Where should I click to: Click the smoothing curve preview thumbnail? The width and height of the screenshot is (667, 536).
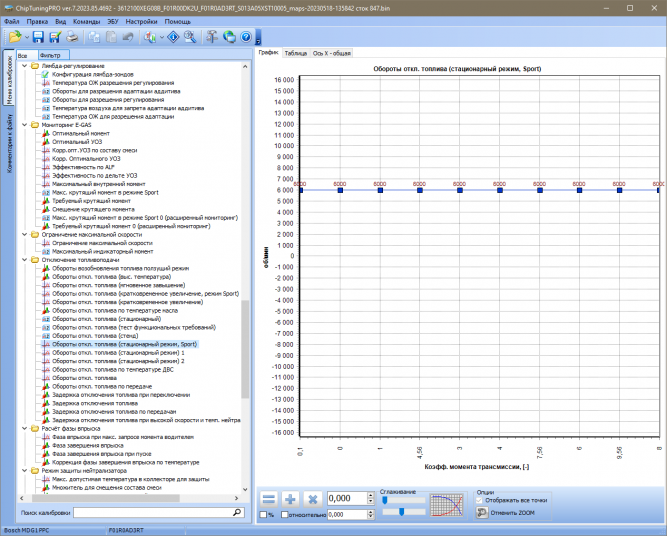tap(446, 505)
